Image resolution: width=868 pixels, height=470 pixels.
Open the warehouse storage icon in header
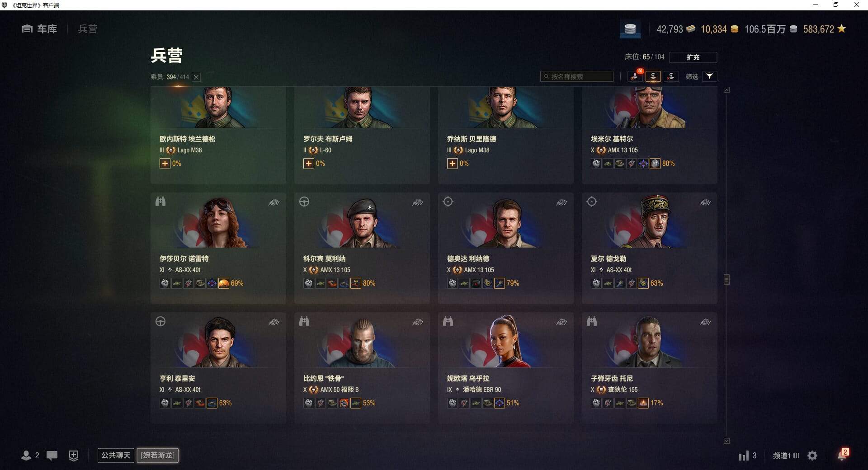click(630, 29)
